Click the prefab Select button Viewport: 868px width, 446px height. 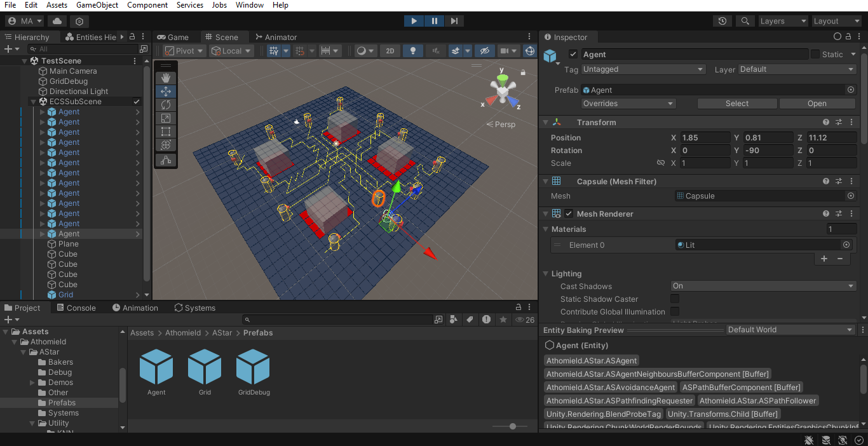(737, 104)
